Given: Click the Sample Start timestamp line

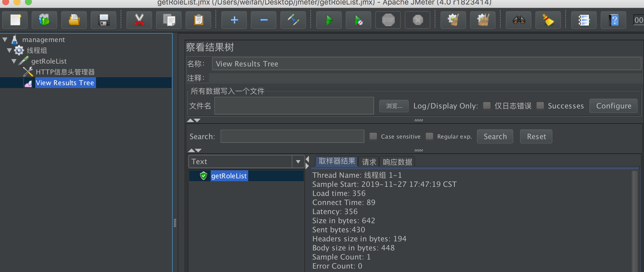Looking at the screenshot, I should pos(384,184).
